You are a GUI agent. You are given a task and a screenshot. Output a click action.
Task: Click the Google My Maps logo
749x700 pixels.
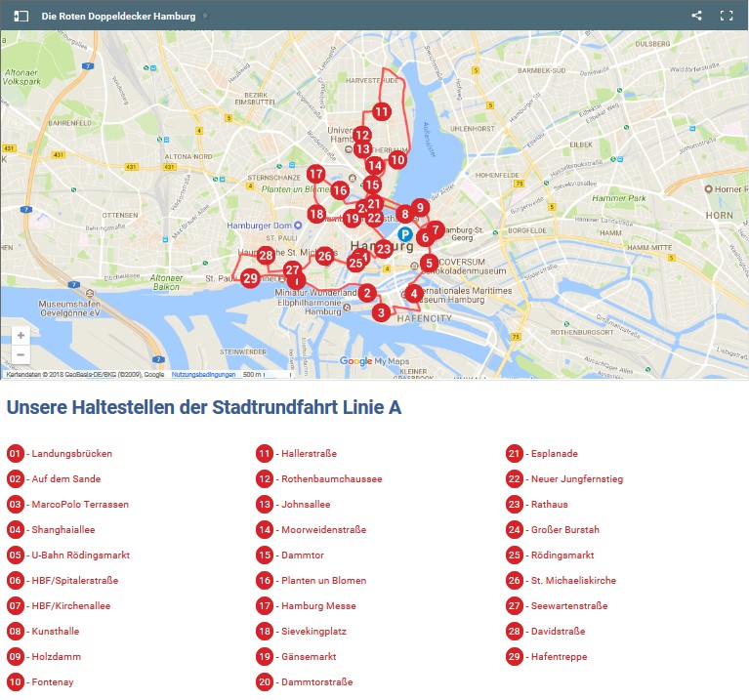coord(374,361)
